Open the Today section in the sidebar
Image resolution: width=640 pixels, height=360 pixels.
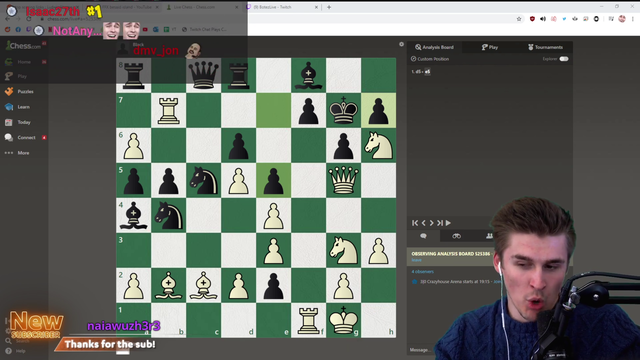click(18, 122)
